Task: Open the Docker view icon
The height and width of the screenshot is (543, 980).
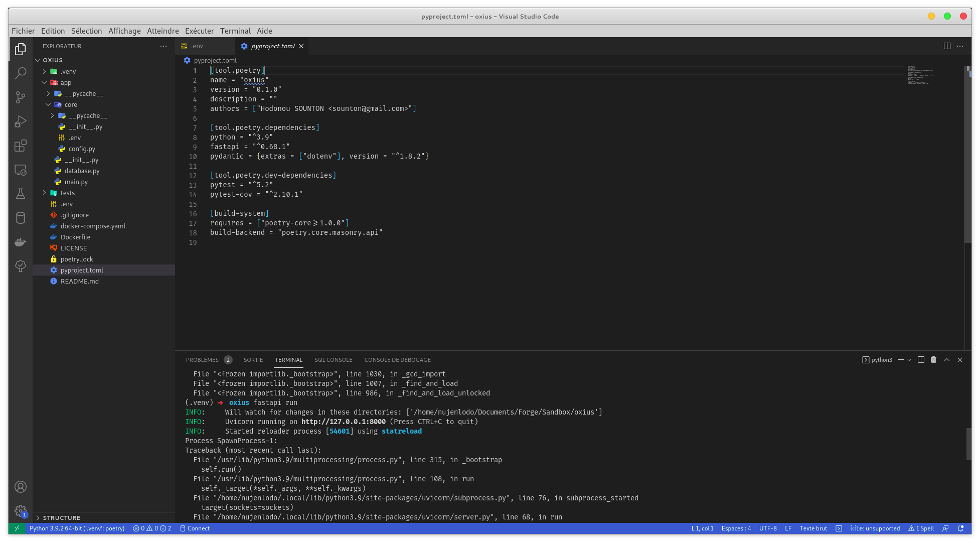Action: tap(21, 242)
